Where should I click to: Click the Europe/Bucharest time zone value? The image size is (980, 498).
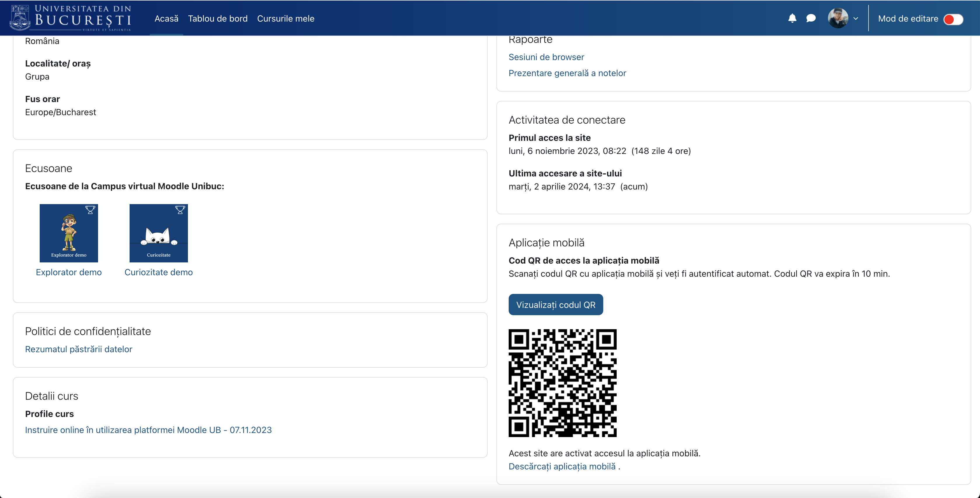(x=60, y=112)
